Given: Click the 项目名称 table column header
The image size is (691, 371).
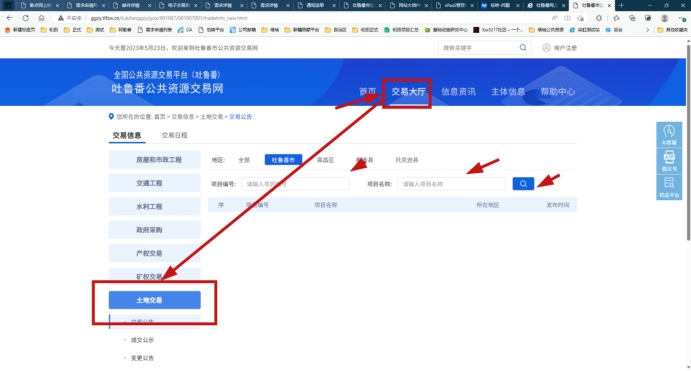Looking at the screenshot, I should coord(326,205).
